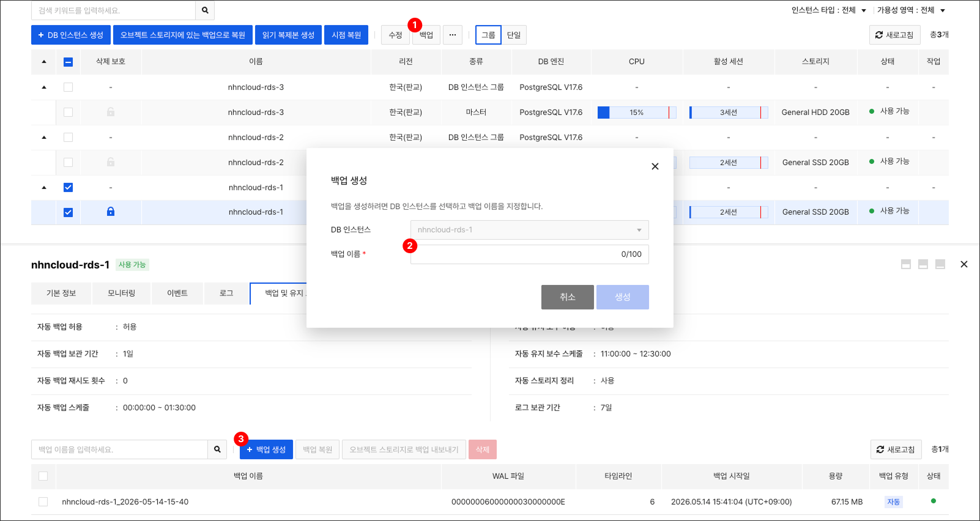Click the 백업 toolbar button

point(426,35)
